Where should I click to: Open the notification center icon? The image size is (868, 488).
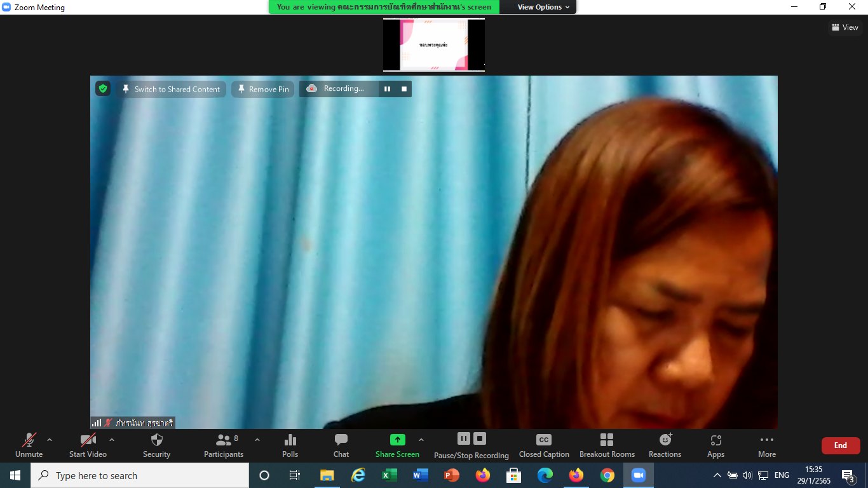pyautogui.click(x=848, y=475)
